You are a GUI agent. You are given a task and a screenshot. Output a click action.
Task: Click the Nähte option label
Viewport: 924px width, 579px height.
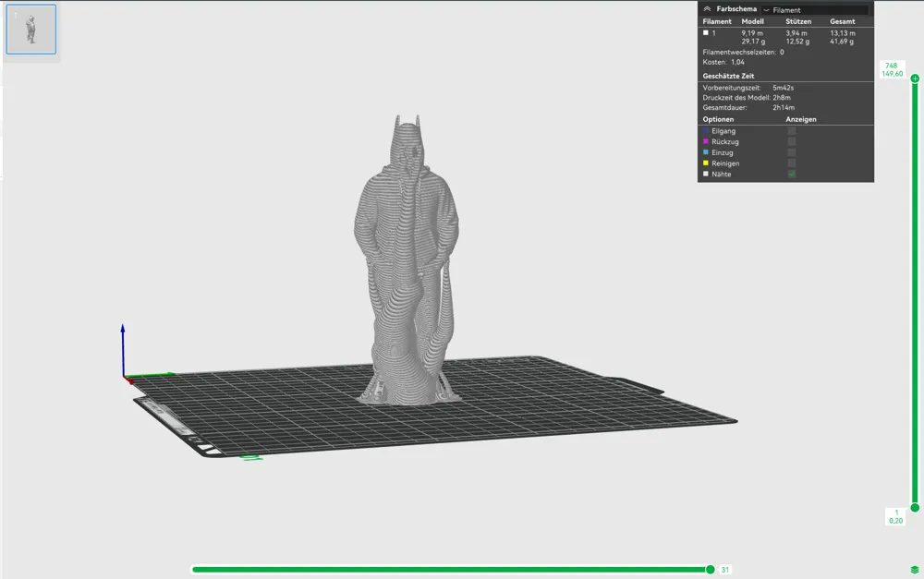pyautogui.click(x=722, y=175)
